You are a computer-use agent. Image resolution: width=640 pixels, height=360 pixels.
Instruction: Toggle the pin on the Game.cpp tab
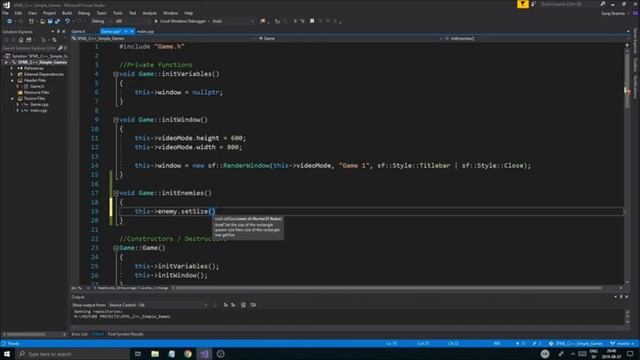pyautogui.click(x=126, y=31)
